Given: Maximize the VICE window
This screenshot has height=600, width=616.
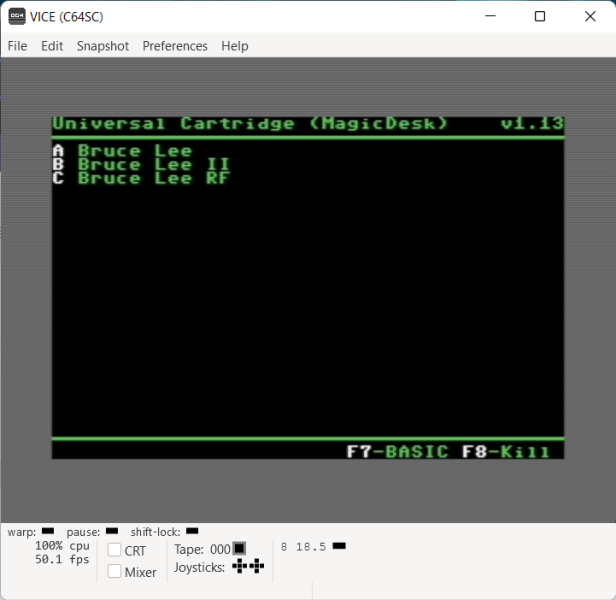Looking at the screenshot, I should point(540,16).
